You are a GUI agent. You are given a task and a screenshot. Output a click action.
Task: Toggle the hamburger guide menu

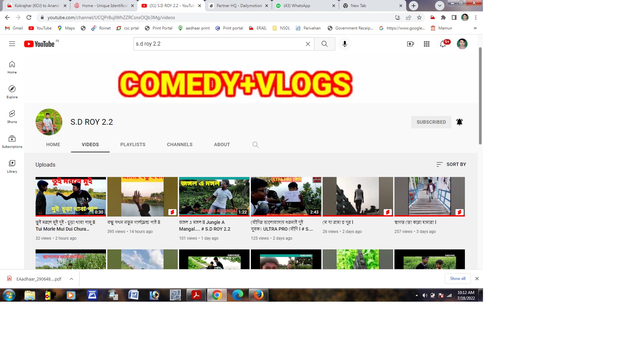[x=12, y=44]
